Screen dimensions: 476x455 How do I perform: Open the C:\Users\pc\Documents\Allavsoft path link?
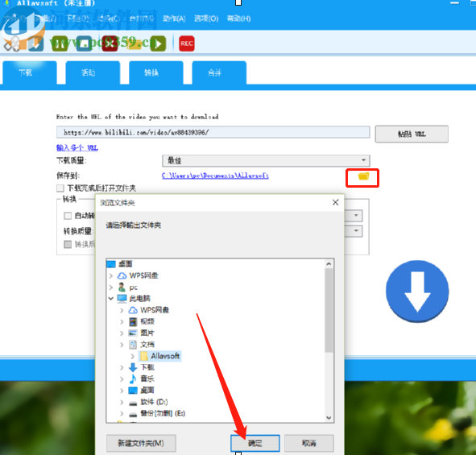point(215,176)
